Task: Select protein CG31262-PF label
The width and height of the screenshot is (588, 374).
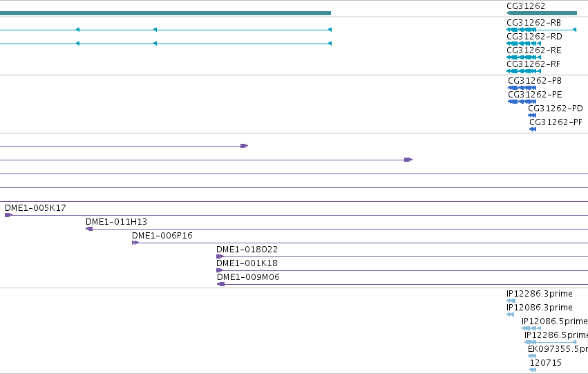Action: [556, 122]
